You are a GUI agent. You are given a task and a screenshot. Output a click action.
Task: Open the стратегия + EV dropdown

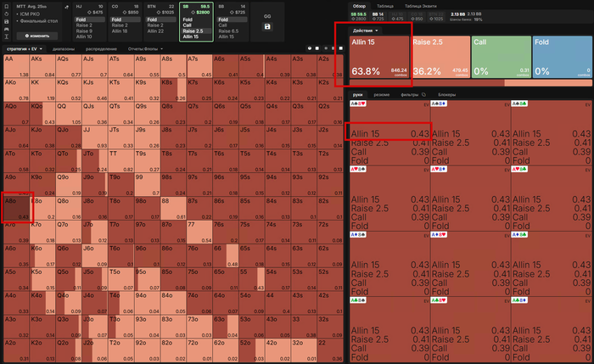(25, 49)
